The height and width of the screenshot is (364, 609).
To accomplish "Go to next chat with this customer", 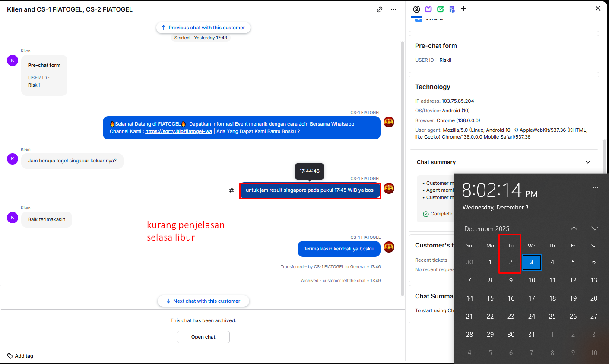I will pyautogui.click(x=203, y=301).
